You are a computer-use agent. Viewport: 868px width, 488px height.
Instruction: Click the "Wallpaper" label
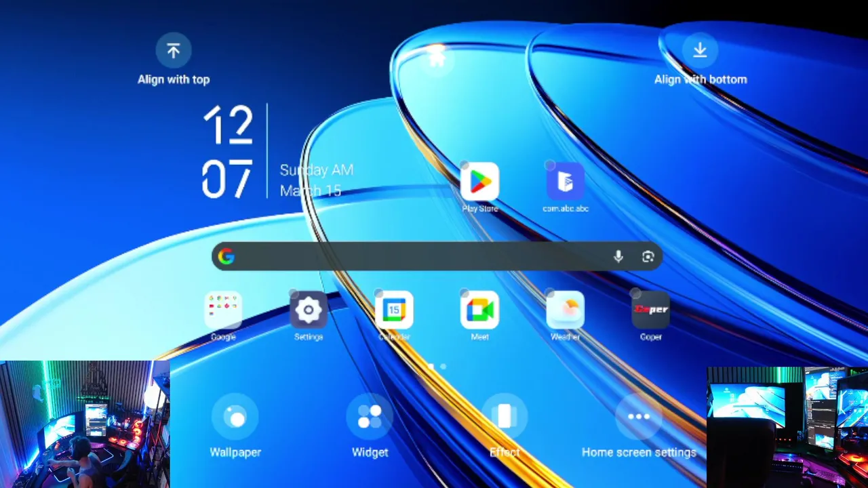[235, 452]
